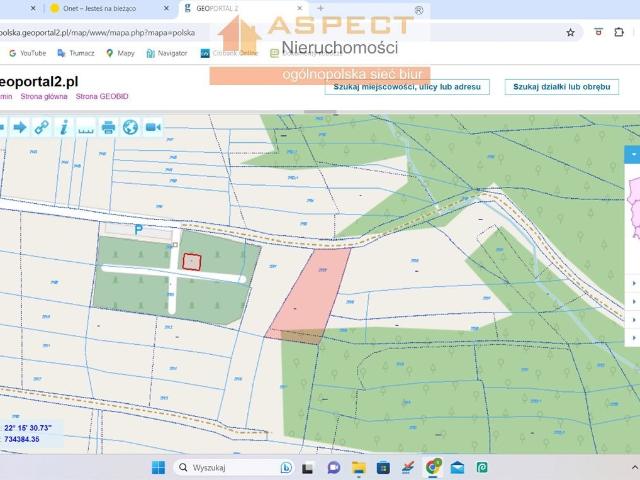This screenshot has height=480, width=640.
Task: Click Szukaj działki lub obrębu button
Action: [x=561, y=87]
